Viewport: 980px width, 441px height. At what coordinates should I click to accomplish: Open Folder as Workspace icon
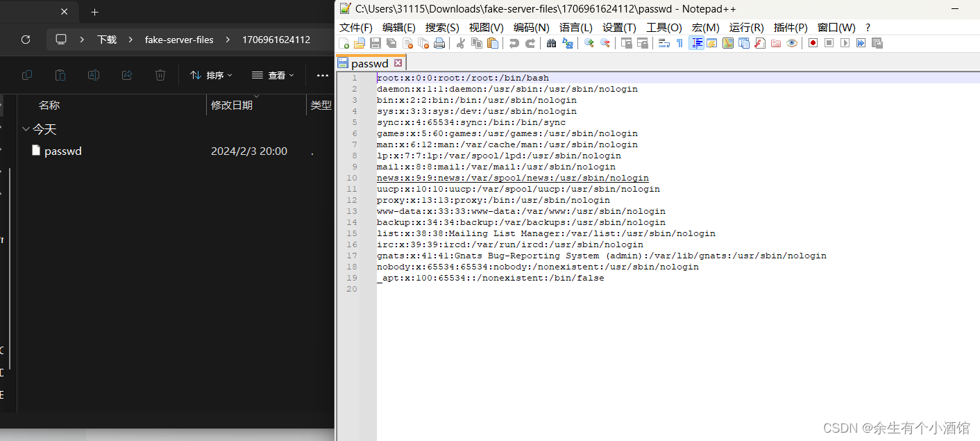pyautogui.click(x=776, y=43)
